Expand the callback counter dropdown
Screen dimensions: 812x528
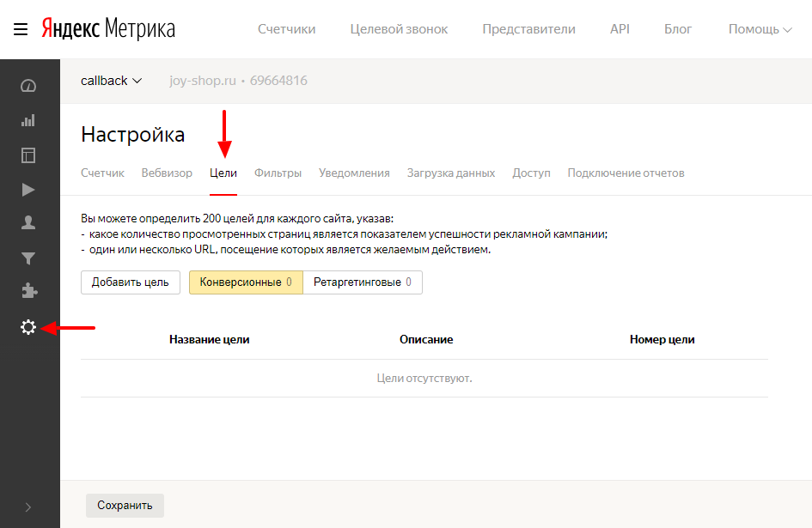click(x=111, y=81)
